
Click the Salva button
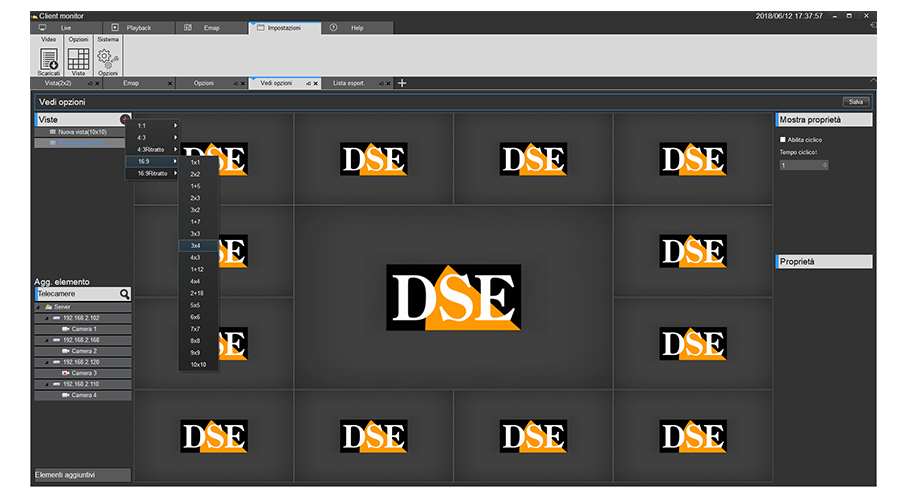856,101
